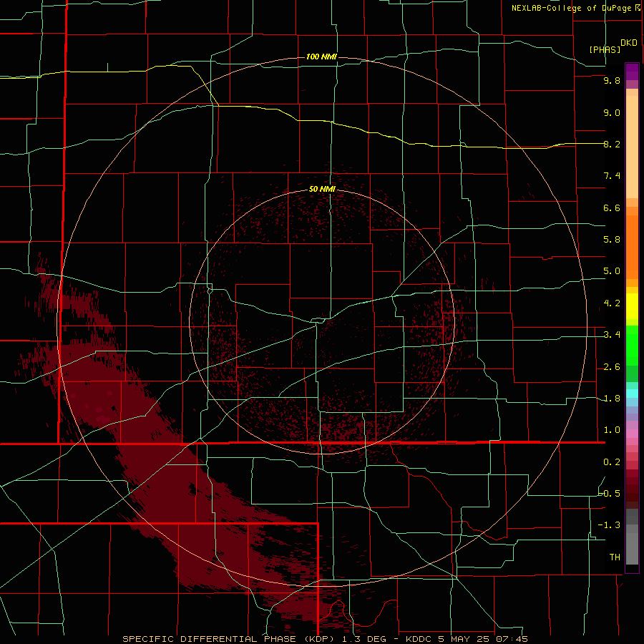
Task: Click the 100 NMI range ring label
Action: tap(321, 57)
